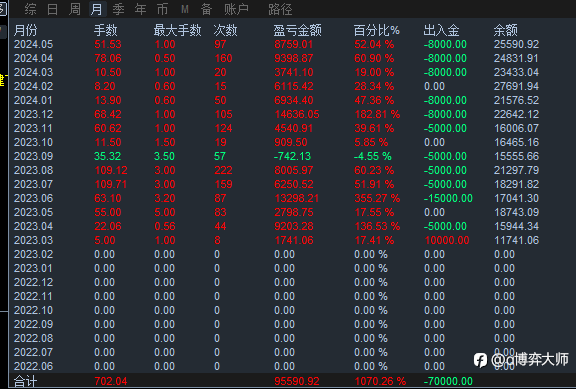Click total percentage 1070.26 %
Screen dimensions: 576x389
pyautogui.click(x=380, y=381)
